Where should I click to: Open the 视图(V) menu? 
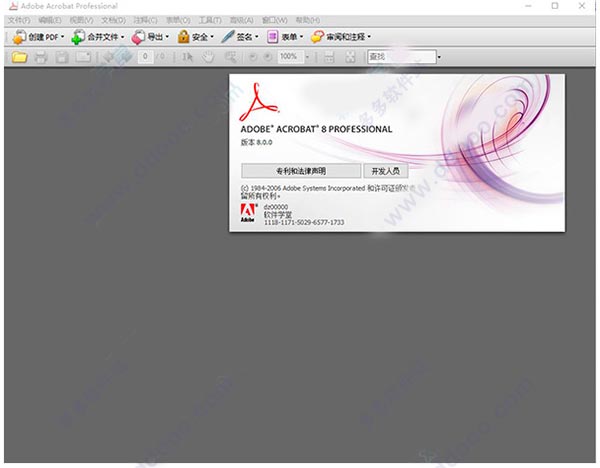click(x=81, y=20)
